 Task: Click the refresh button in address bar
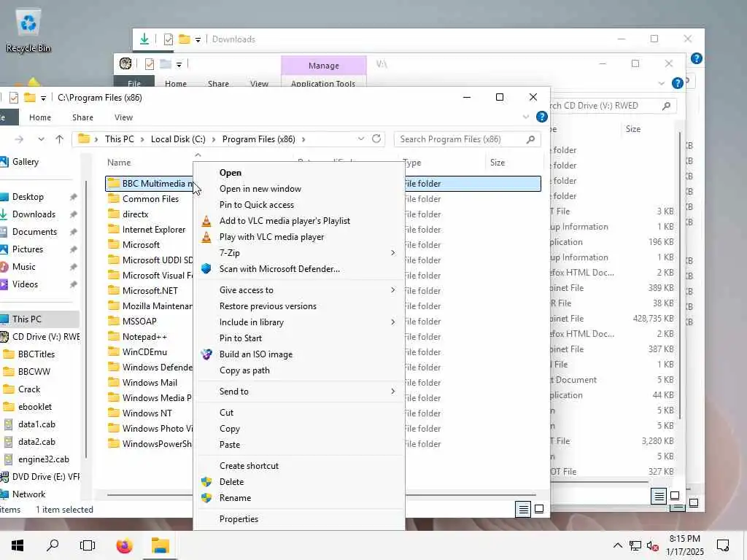(376, 139)
